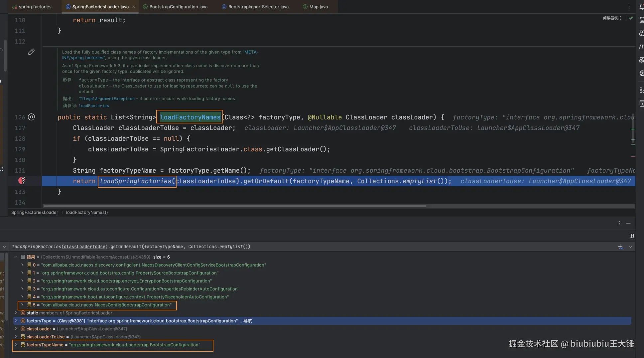The image size is (644, 358).
Task: Click the green inspection checkmark widget in the editor
Action: pos(631,18)
